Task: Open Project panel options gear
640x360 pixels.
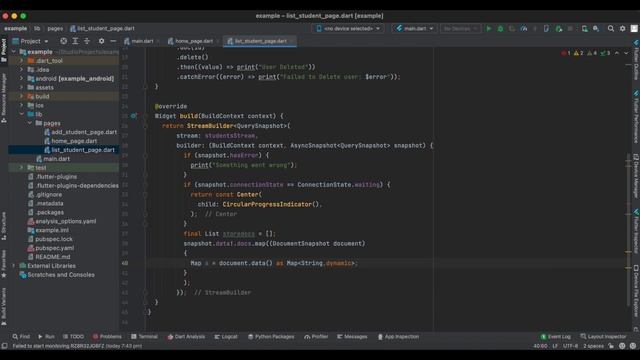Action: [101, 41]
